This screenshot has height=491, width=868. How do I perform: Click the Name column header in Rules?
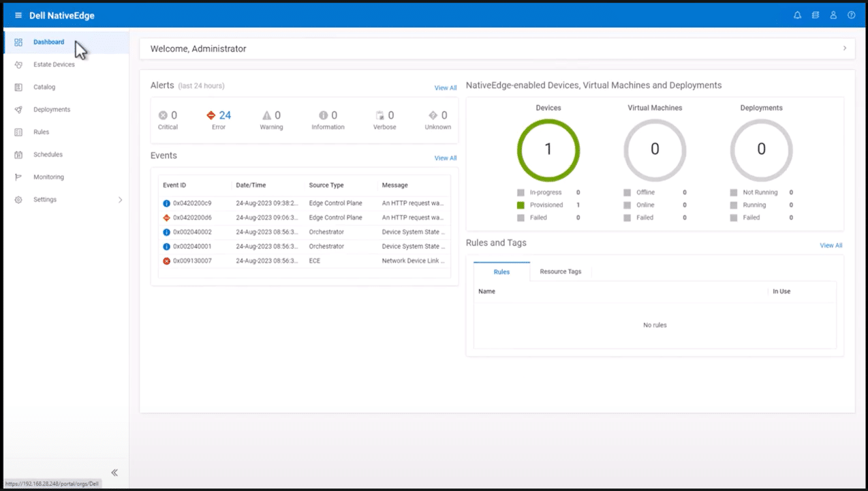tap(486, 291)
